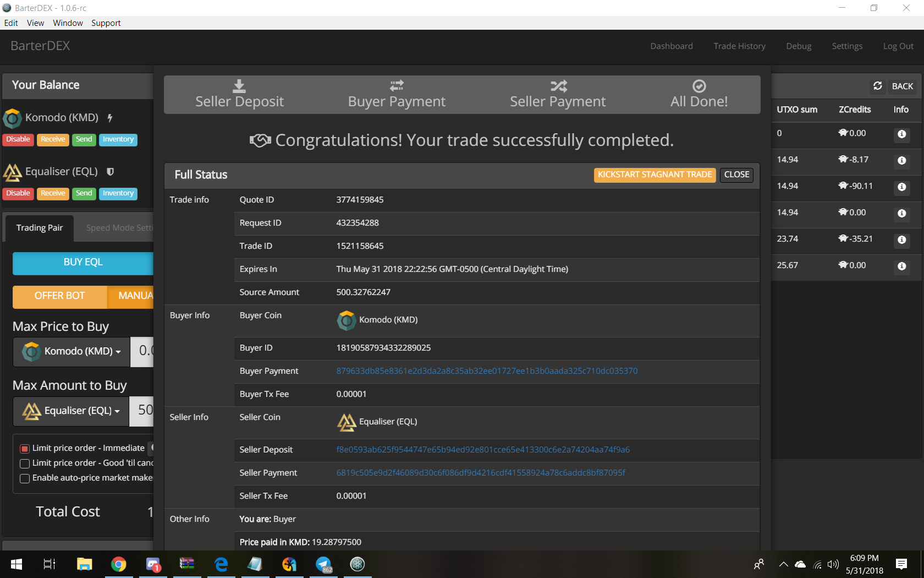Click Send for Equaliser (EQL)

click(x=84, y=194)
